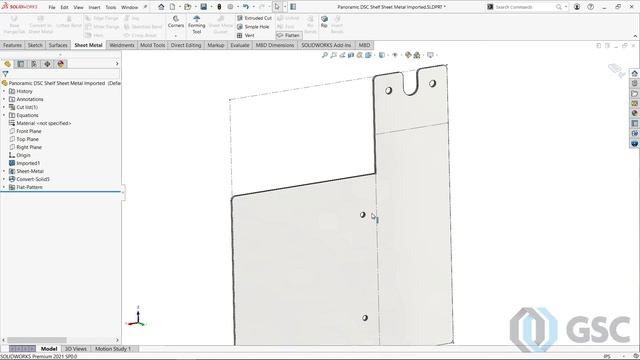The image size is (640, 360).
Task: Open the Corners tool
Action: (176, 22)
